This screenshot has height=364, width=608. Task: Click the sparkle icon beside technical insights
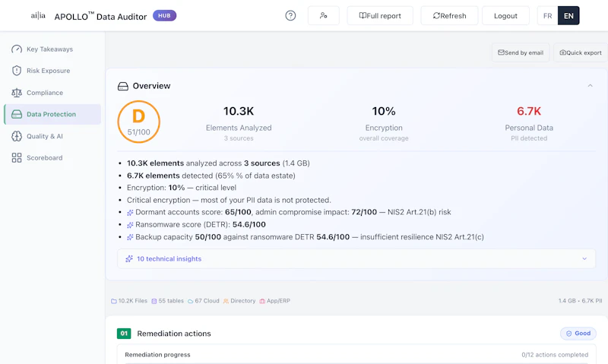coord(129,258)
